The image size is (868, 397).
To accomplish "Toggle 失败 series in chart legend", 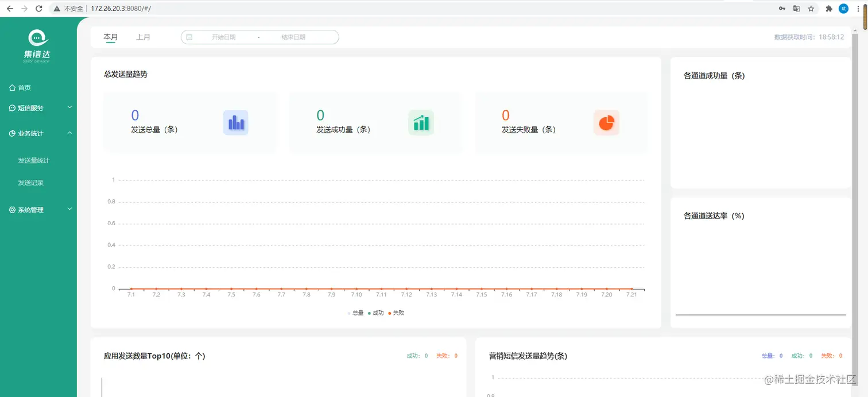I will pyautogui.click(x=396, y=313).
